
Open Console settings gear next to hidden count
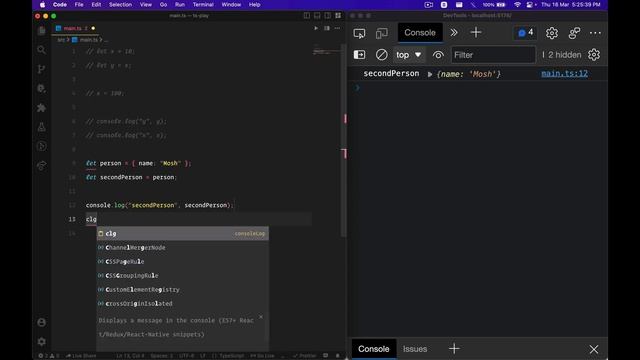pos(594,55)
